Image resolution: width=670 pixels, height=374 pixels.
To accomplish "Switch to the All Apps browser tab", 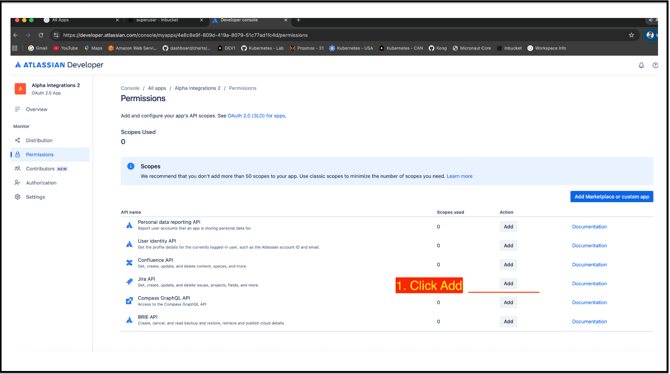I will pos(81,20).
